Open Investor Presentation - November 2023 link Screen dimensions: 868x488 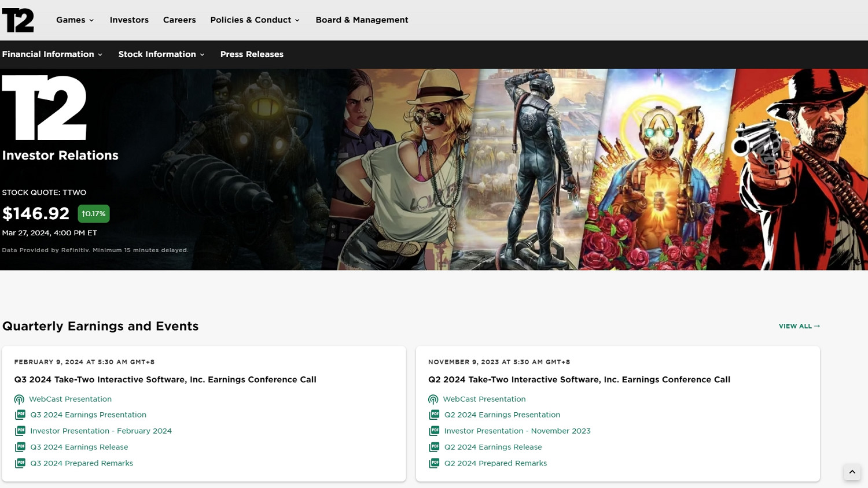(x=517, y=431)
